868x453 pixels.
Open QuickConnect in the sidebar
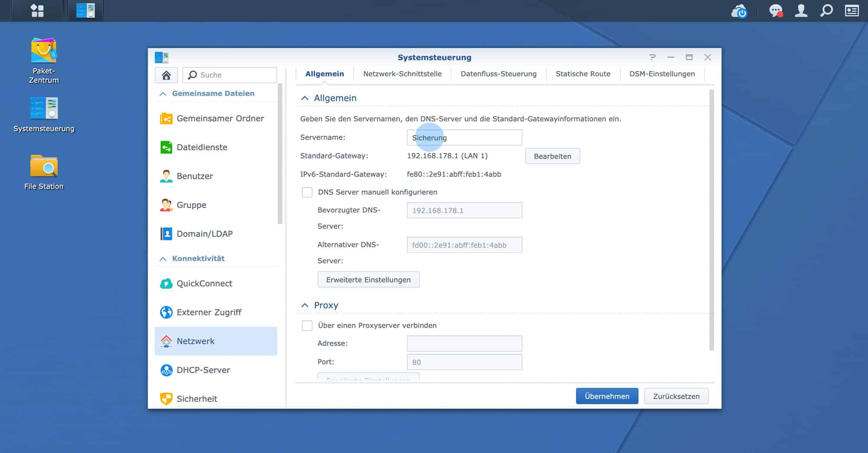(216, 283)
